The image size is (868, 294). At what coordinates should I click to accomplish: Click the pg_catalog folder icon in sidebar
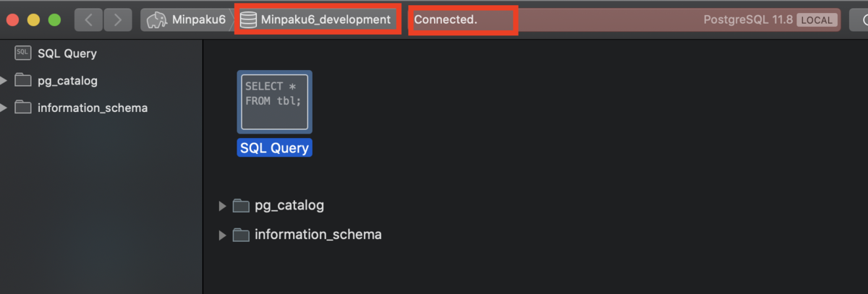tap(22, 80)
